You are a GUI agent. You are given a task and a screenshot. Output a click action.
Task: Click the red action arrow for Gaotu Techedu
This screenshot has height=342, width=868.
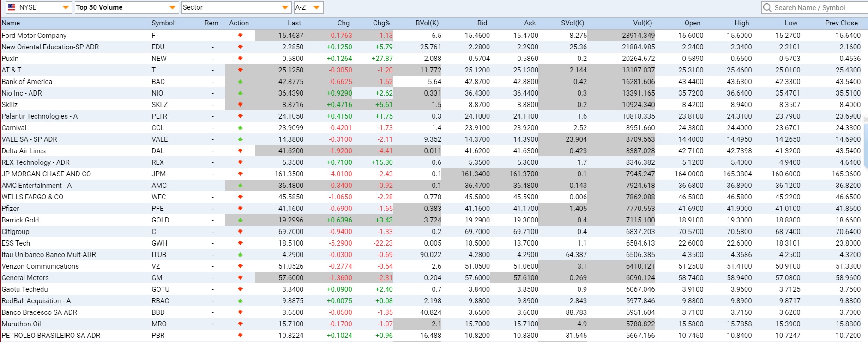240,289
